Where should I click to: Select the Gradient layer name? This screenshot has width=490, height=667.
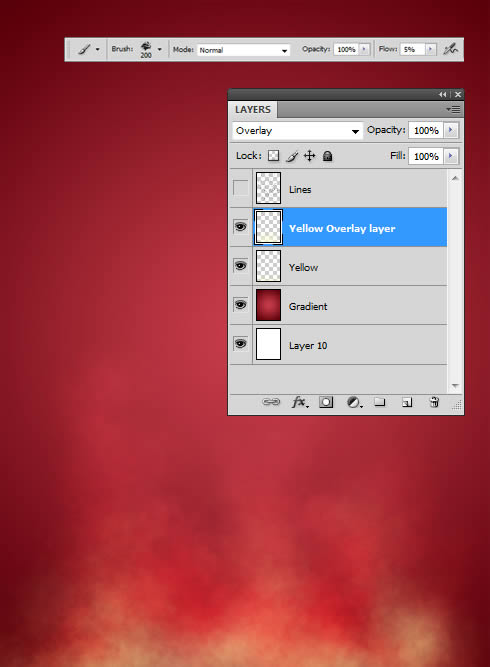[308, 307]
